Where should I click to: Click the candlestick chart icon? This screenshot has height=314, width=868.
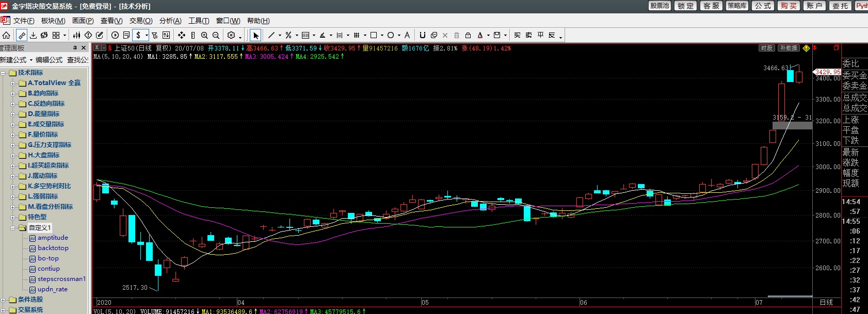pos(76,35)
